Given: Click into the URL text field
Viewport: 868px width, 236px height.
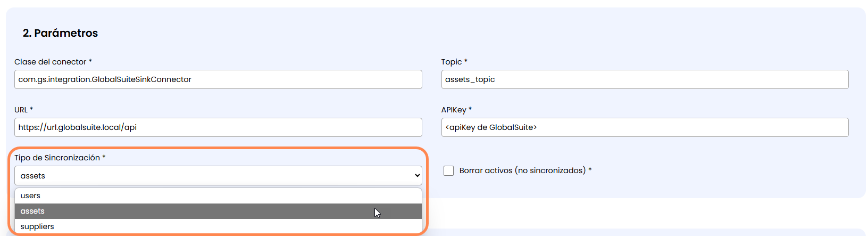Looking at the screenshot, I should tap(218, 127).
